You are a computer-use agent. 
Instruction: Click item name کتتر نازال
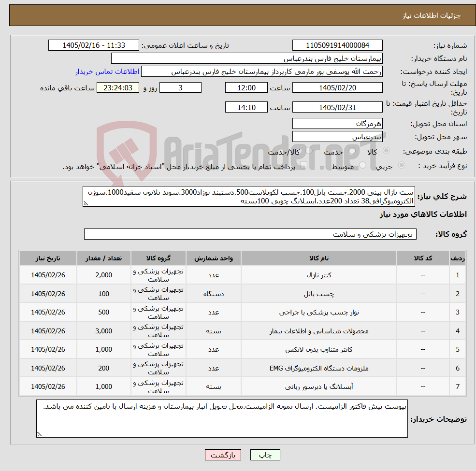319,275
